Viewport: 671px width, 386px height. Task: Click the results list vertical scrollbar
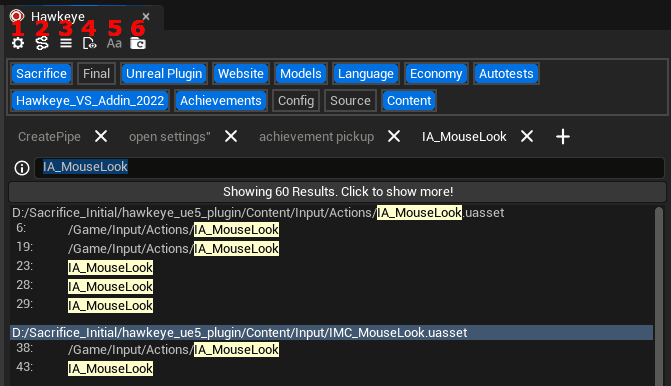(659, 296)
